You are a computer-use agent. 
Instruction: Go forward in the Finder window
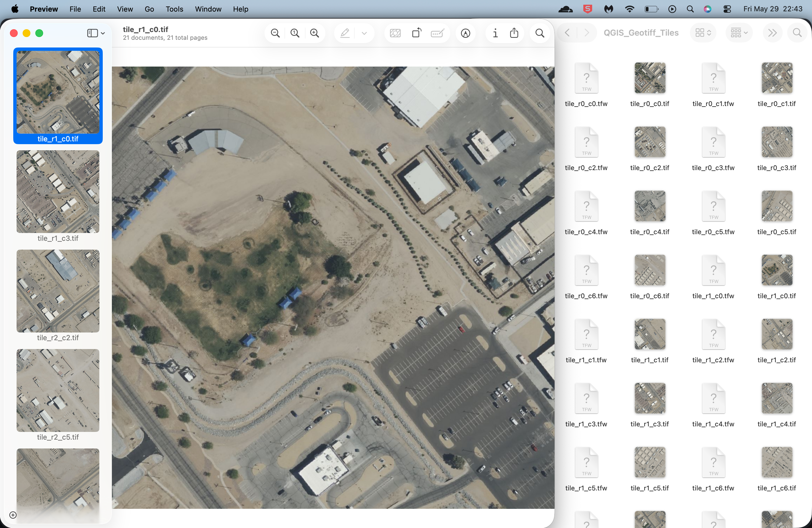(x=586, y=33)
